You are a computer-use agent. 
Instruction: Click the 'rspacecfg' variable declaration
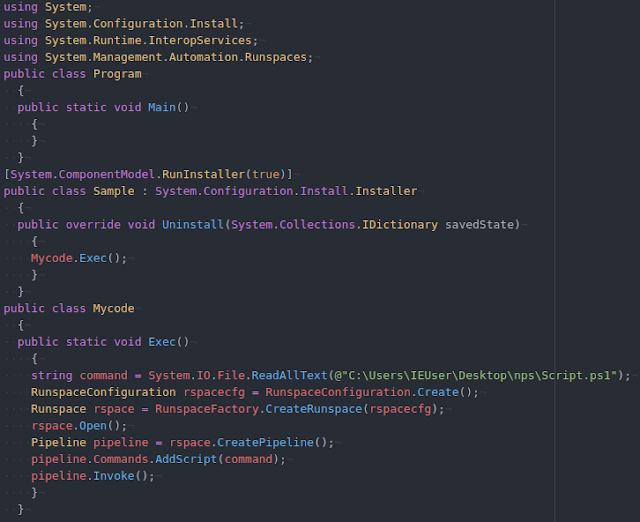(x=214, y=392)
